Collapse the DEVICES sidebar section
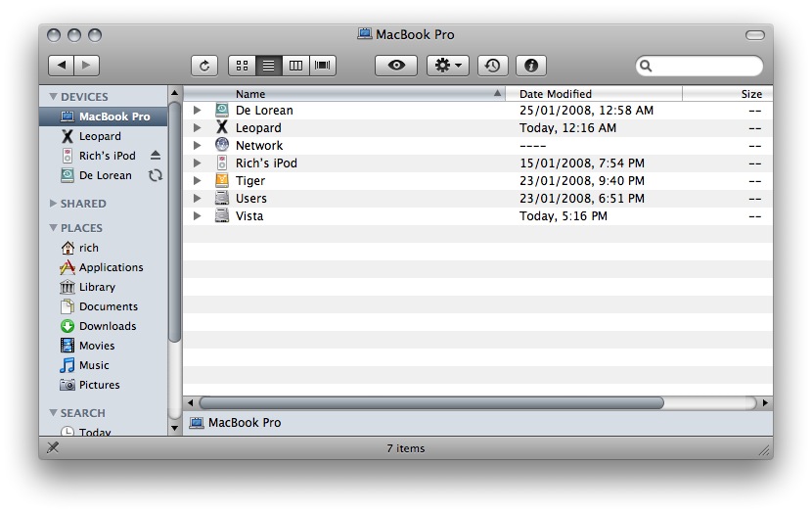Screen dimensions: 812x513 coord(53,96)
